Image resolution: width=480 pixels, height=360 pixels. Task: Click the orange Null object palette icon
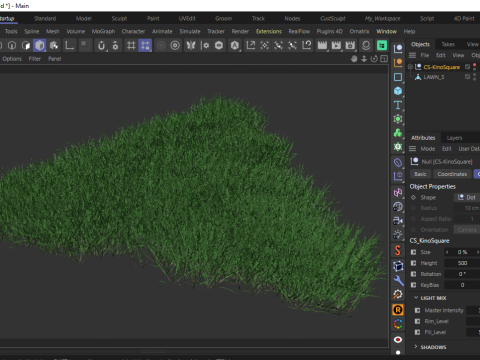point(398,63)
